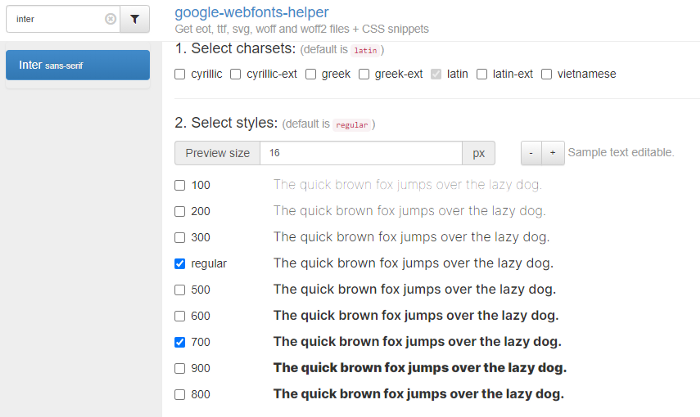Enable the 600 weight style
The image size is (700, 417).
(x=179, y=316)
